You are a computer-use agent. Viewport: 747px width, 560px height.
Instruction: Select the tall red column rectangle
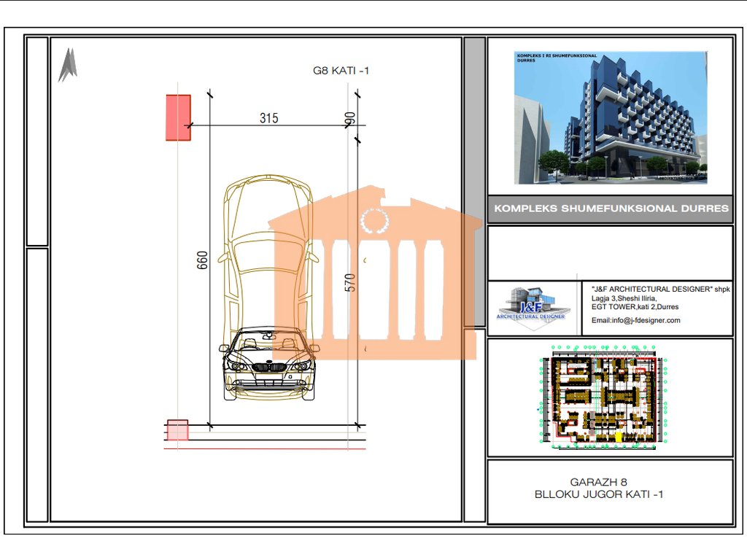pyautogui.click(x=178, y=117)
